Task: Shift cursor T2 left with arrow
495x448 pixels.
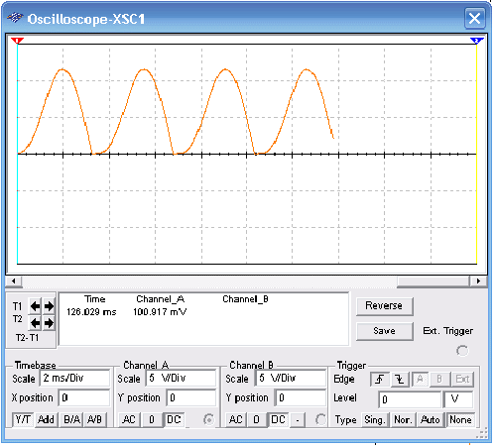Action: pyautogui.click(x=35, y=323)
